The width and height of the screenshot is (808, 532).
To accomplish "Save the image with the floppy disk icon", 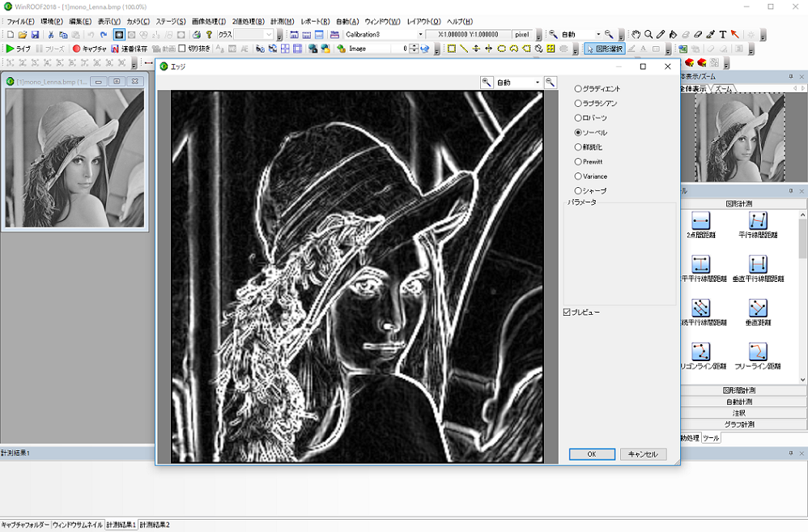I will click(x=35, y=35).
